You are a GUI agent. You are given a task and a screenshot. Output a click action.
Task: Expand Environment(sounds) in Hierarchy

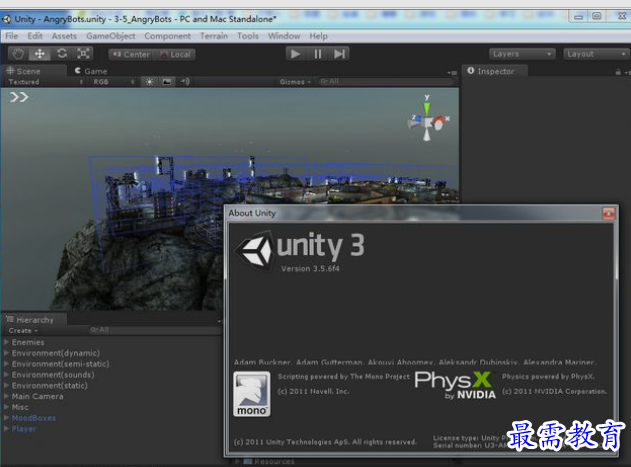(6, 375)
